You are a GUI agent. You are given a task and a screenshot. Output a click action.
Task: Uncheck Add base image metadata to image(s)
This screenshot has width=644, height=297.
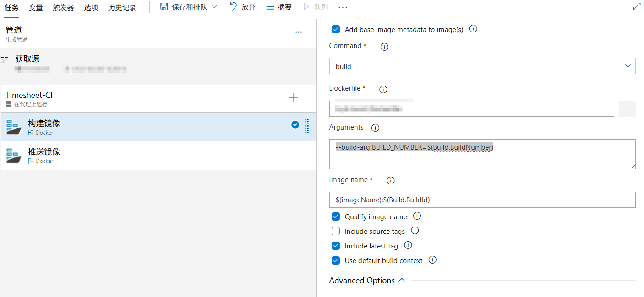[x=336, y=29]
